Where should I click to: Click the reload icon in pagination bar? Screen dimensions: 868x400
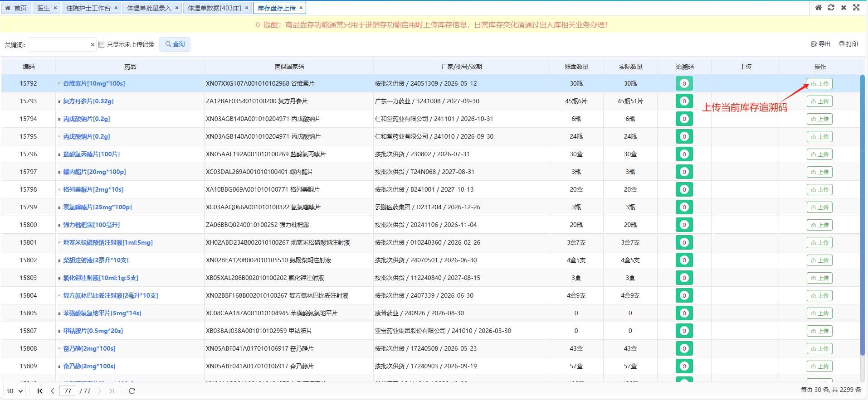point(132,391)
